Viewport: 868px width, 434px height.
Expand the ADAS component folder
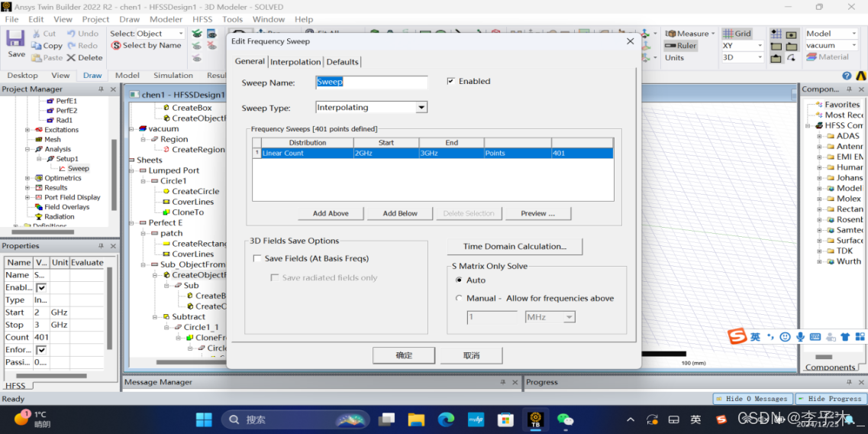(818, 136)
